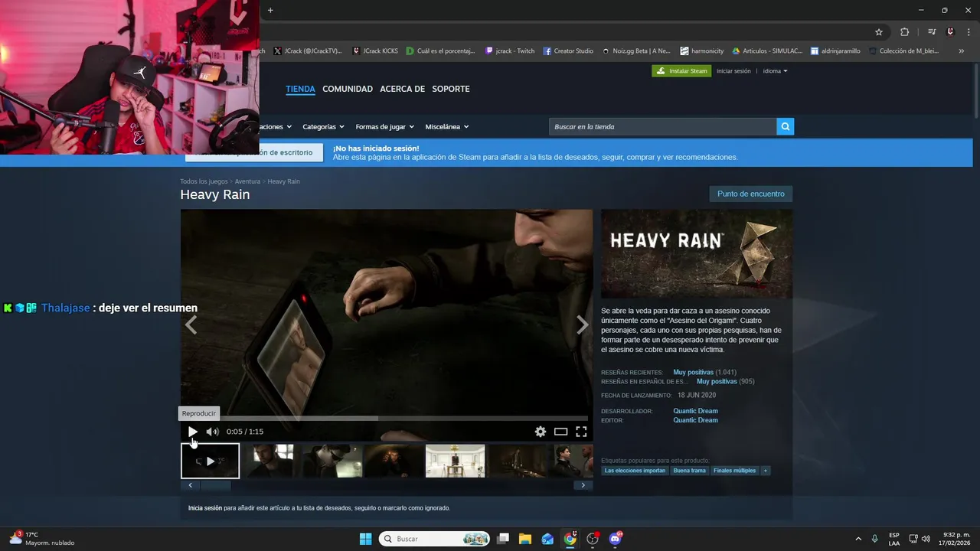Open the COMUNIDAD tab
The height and width of the screenshot is (551, 980).
pos(348,89)
